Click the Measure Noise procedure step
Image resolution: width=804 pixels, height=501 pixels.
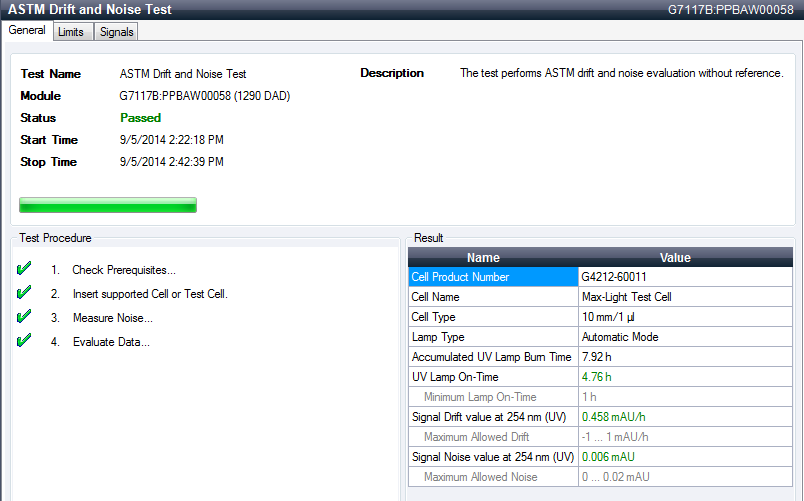[x=112, y=318]
